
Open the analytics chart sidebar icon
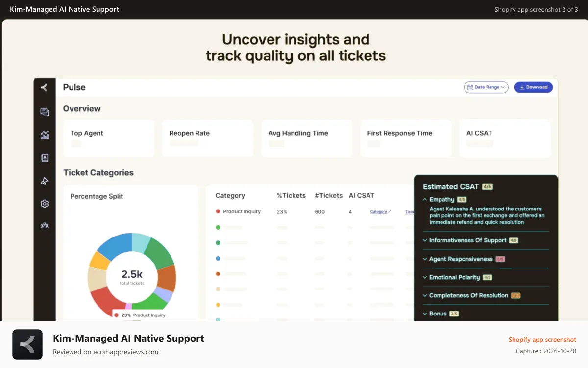pyautogui.click(x=45, y=135)
